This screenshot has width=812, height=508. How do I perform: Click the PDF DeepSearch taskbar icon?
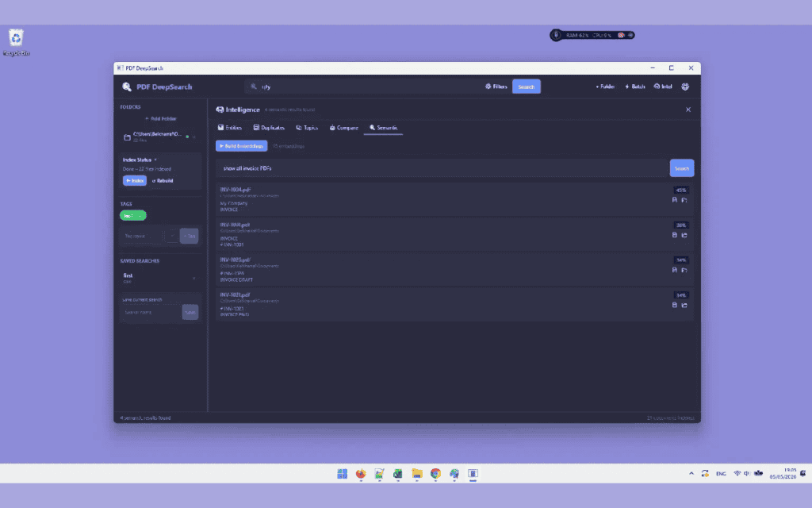click(473, 473)
